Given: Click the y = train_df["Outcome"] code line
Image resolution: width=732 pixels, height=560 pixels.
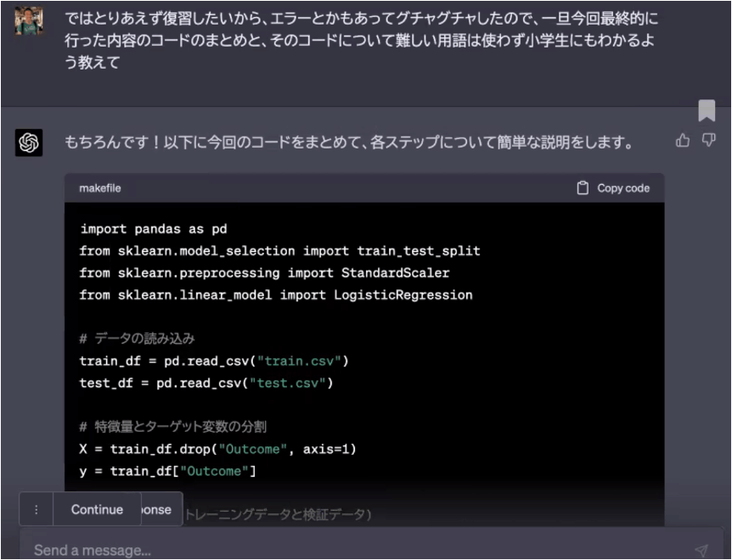Looking at the screenshot, I should 167,471.
